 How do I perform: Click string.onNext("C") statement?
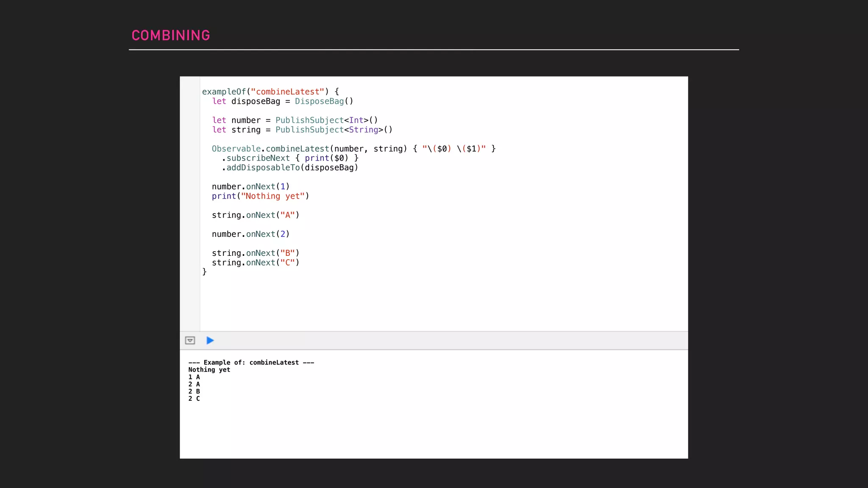click(256, 263)
